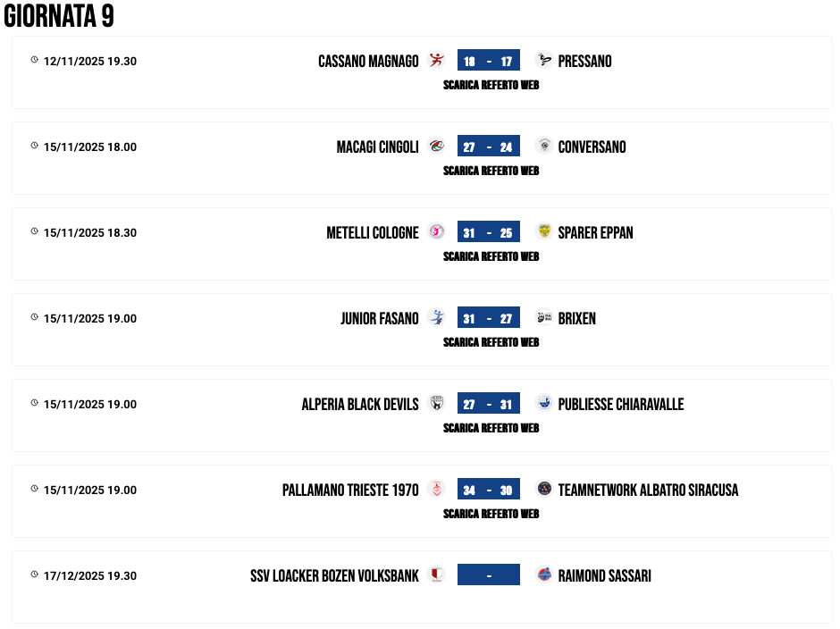Image resolution: width=840 pixels, height=629 pixels.
Task: Click the Cassano Magnago team logo
Action: pyautogui.click(x=436, y=60)
